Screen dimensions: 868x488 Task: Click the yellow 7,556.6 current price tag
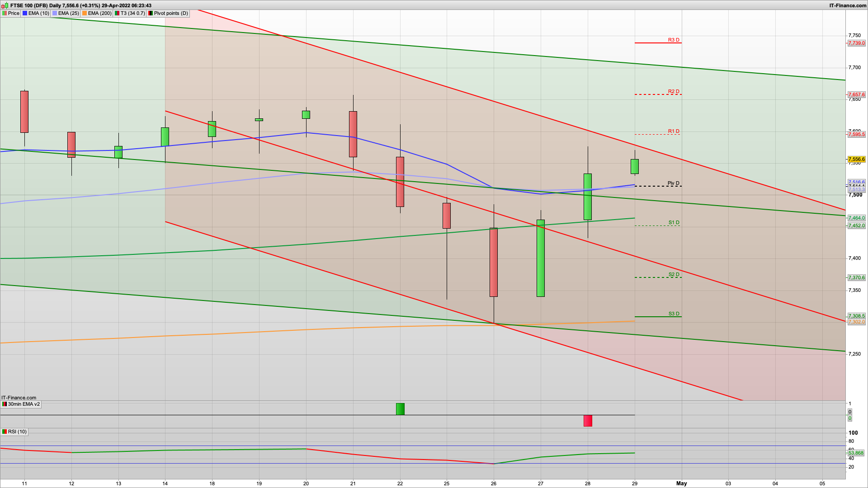pos(856,160)
